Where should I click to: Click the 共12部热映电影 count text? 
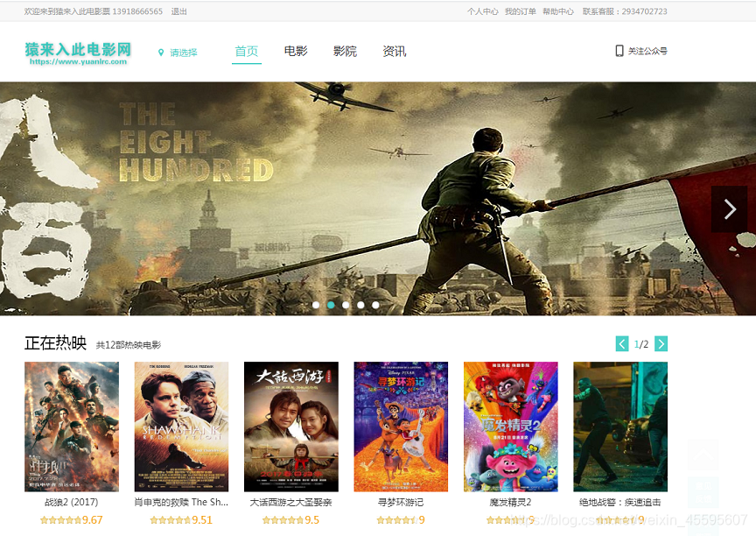point(129,345)
